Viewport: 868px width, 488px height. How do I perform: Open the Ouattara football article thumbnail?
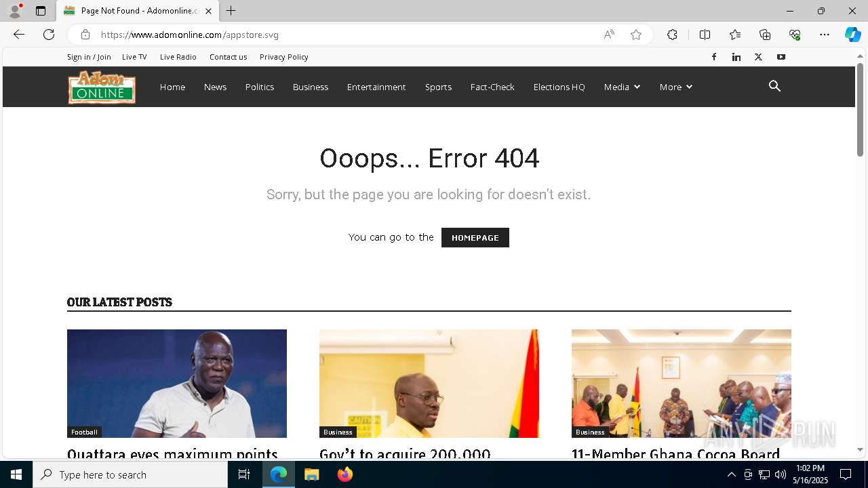177,383
